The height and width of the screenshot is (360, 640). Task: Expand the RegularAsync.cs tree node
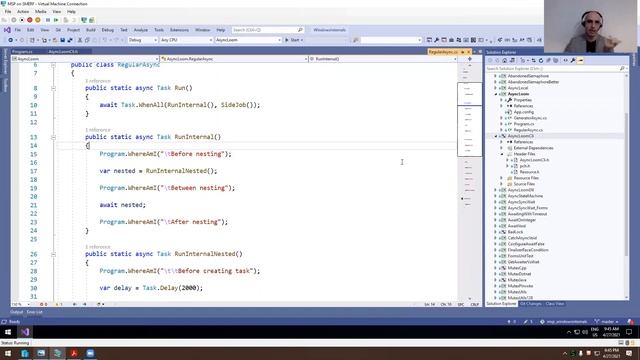click(x=502, y=130)
